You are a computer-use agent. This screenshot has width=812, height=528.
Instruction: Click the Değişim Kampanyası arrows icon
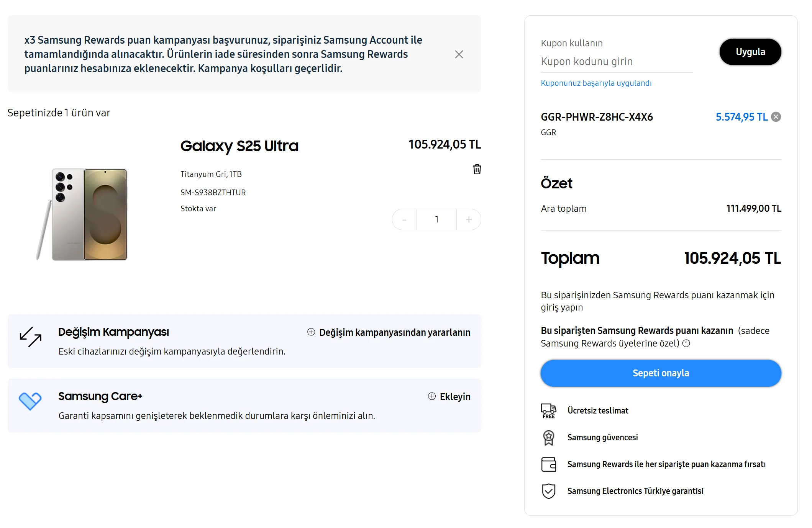pos(30,337)
